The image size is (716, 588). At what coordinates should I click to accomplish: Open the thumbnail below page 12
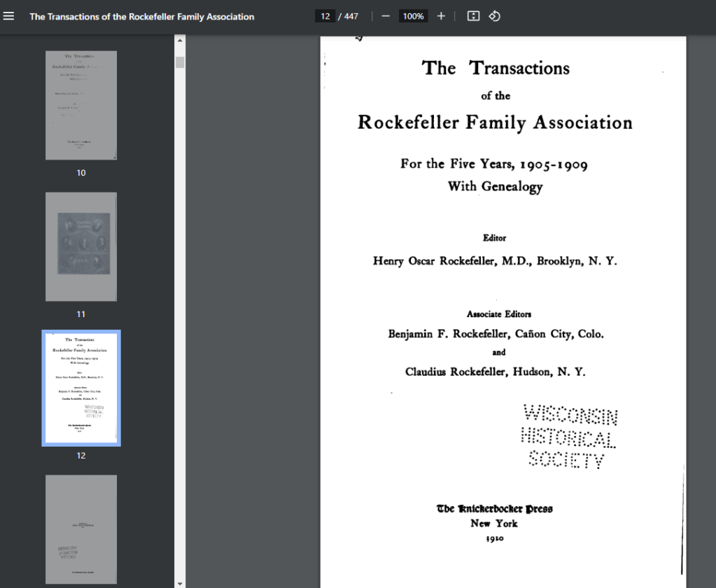tap(81, 529)
